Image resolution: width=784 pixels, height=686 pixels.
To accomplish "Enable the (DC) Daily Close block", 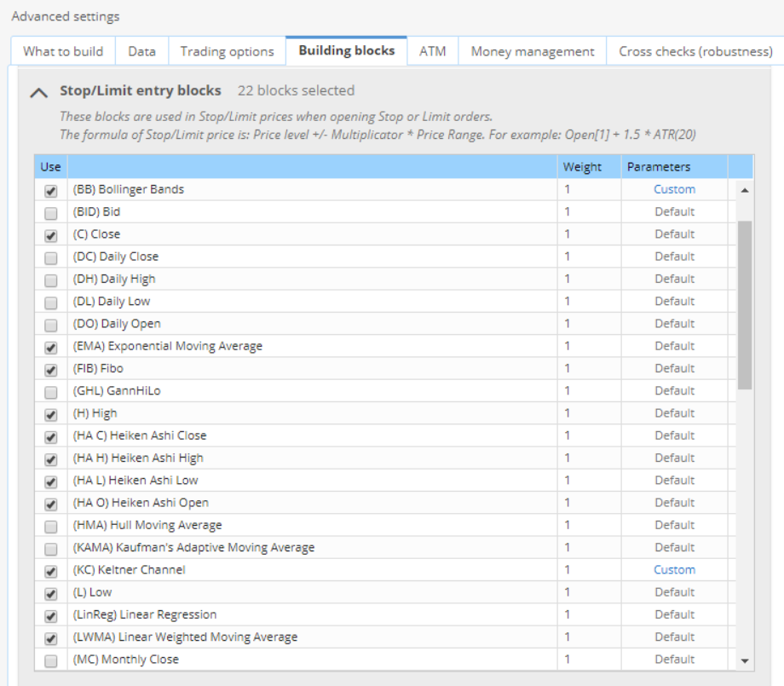I will 51,258.
